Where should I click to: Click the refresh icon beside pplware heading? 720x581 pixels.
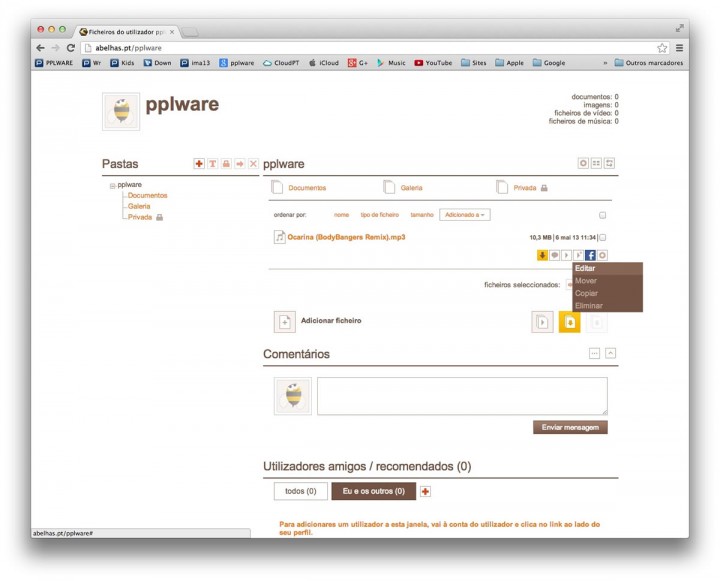point(609,163)
